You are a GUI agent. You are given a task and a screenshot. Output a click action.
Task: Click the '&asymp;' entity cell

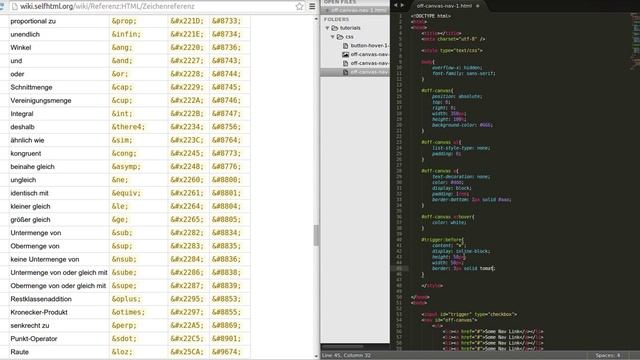[x=126, y=167]
